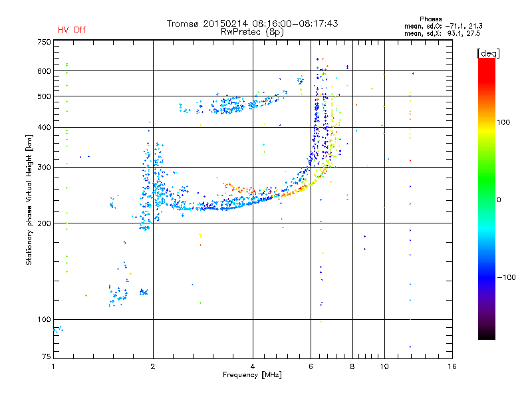
Task: Click the x-axis tick label '16'
Action: 452,366
